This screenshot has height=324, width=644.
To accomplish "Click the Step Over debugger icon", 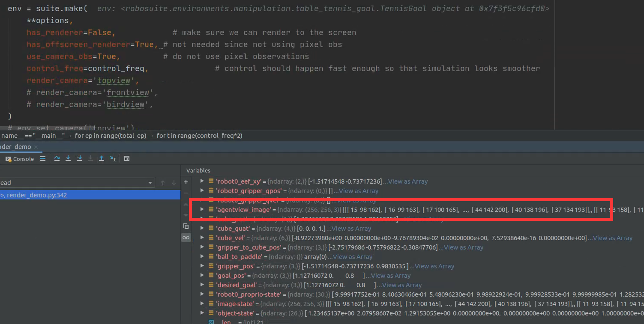I will [x=57, y=158].
